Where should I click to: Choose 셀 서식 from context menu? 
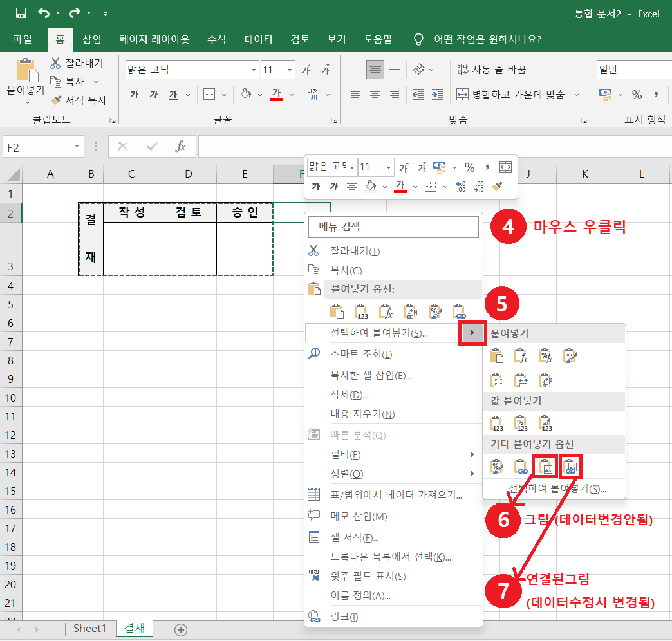393,537
